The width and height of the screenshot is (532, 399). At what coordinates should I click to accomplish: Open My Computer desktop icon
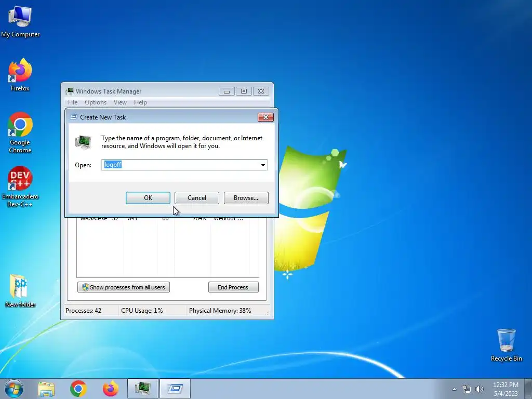(x=20, y=21)
